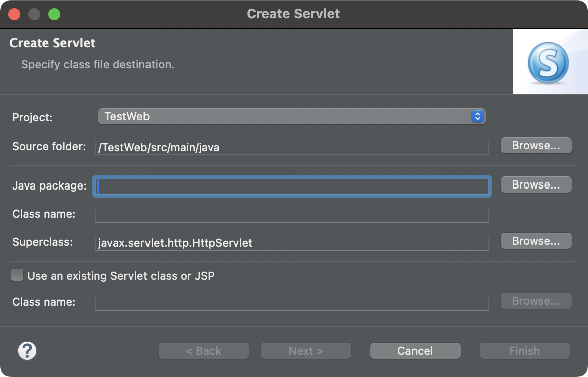
Task: Click the new servlet Class name field
Action: tap(292, 214)
